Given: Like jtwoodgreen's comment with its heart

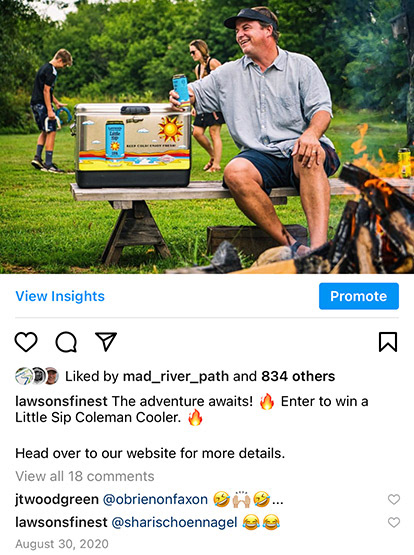Looking at the screenshot, I should [394, 499].
